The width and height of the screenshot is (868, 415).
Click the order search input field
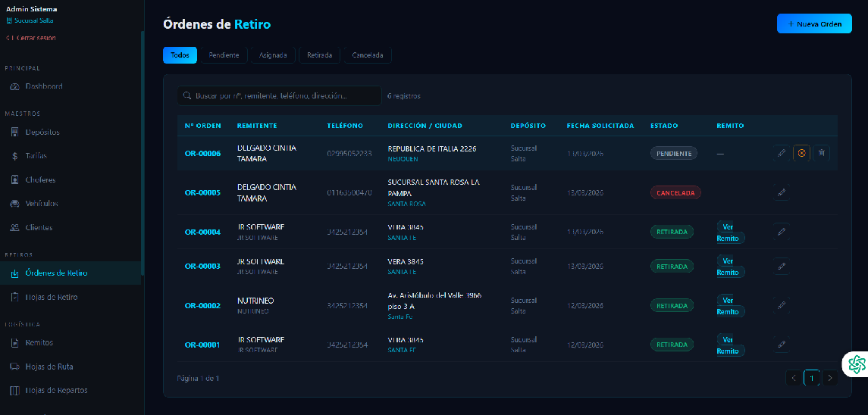click(x=279, y=96)
